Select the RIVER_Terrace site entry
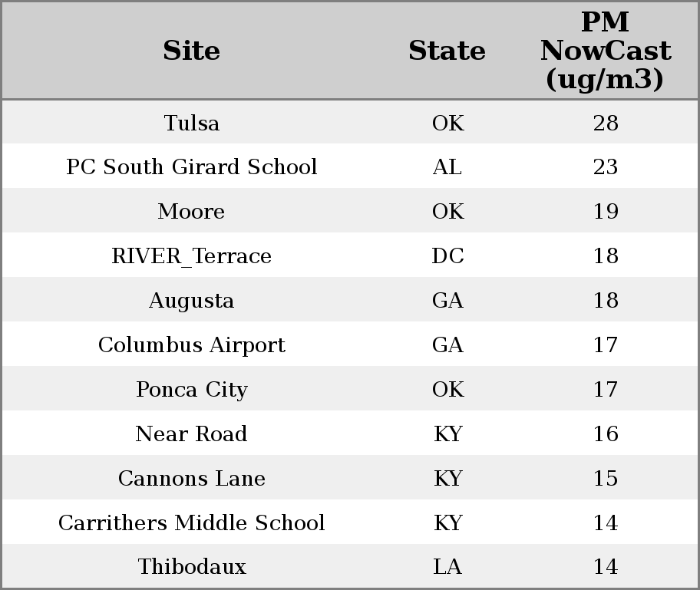Image resolution: width=700 pixels, height=590 pixels. [191, 255]
